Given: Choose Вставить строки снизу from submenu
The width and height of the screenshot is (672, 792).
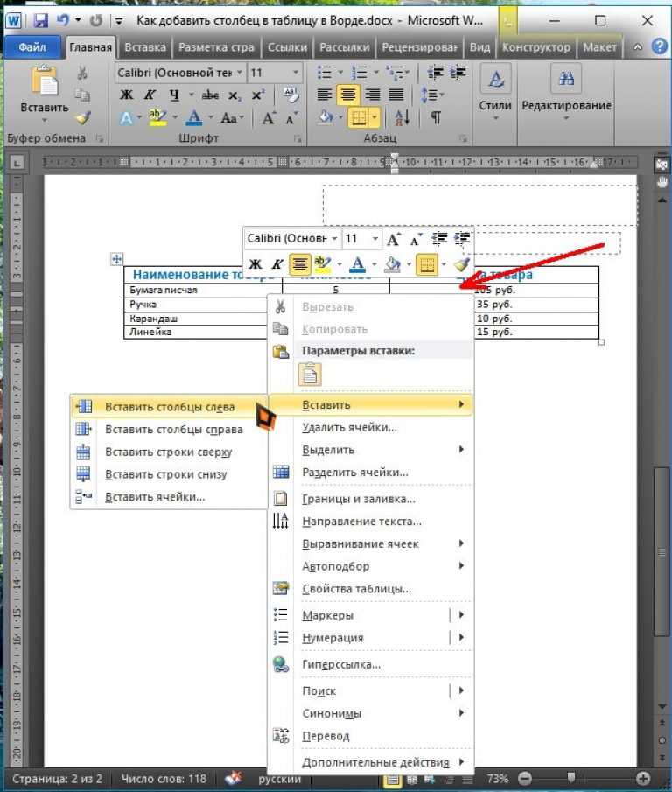Looking at the screenshot, I should [x=169, y=474].
